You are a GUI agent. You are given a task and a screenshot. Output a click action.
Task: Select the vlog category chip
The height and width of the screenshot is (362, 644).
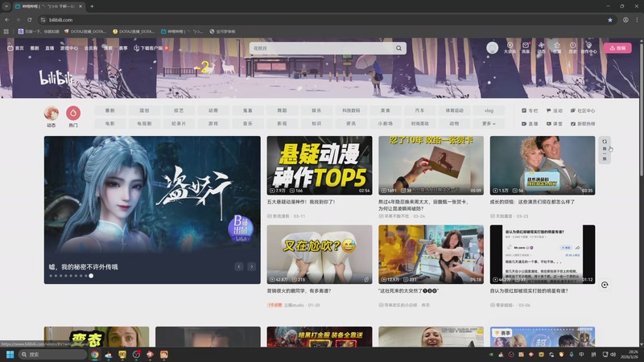(489, 111)
